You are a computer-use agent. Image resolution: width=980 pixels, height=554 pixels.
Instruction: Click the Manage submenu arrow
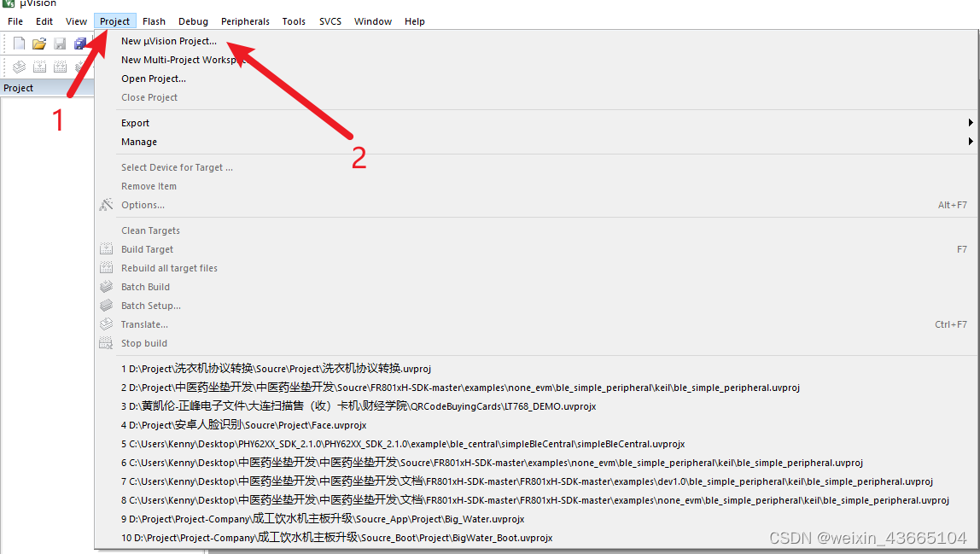970,142
